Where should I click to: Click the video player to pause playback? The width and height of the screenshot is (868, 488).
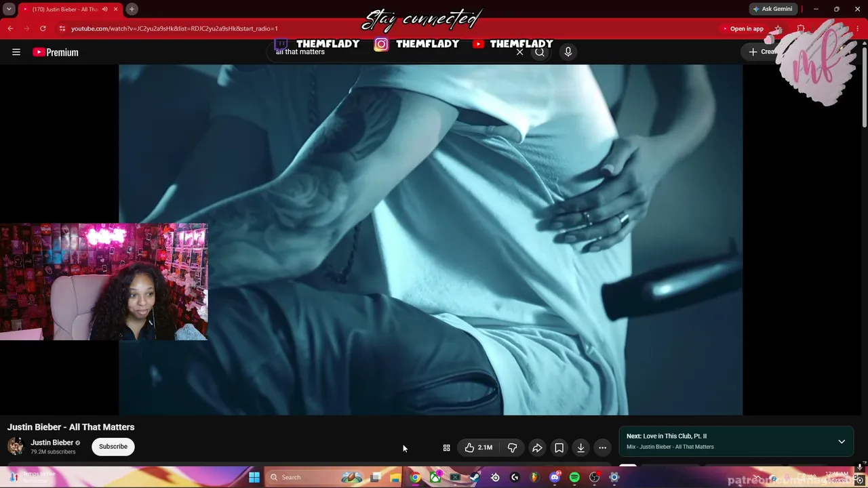click(x=431, y=239)
